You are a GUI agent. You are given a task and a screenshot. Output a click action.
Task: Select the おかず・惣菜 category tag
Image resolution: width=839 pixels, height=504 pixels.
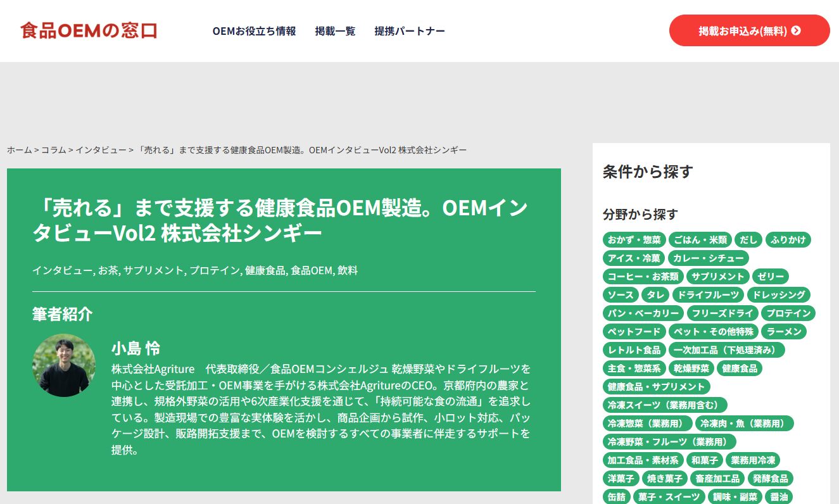[x=634, y=240]
